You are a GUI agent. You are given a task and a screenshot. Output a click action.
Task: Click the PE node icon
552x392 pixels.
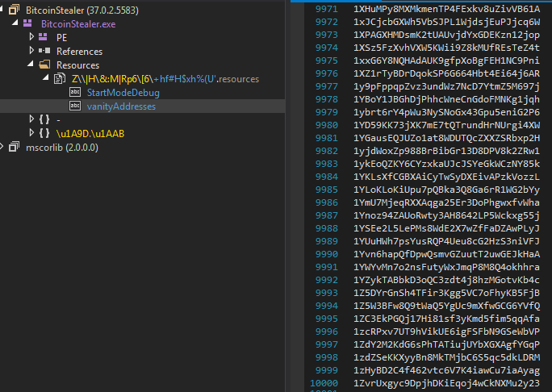43,37
